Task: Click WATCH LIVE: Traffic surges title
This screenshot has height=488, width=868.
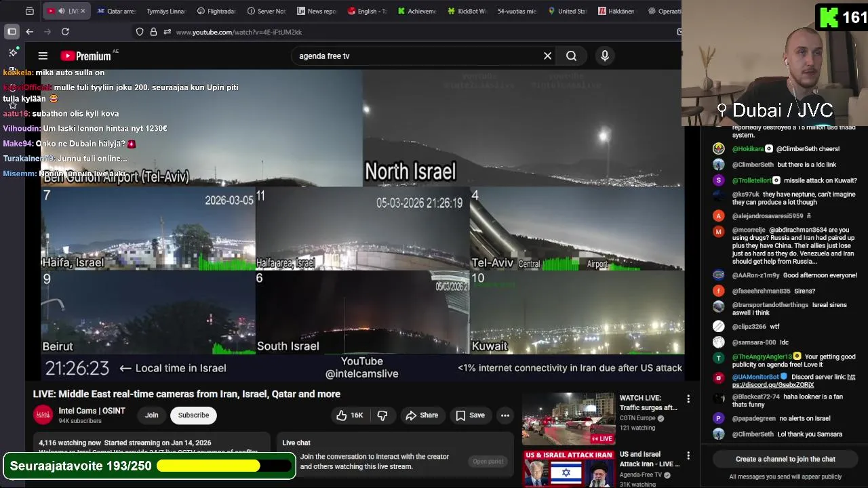Action: [648, 403]
